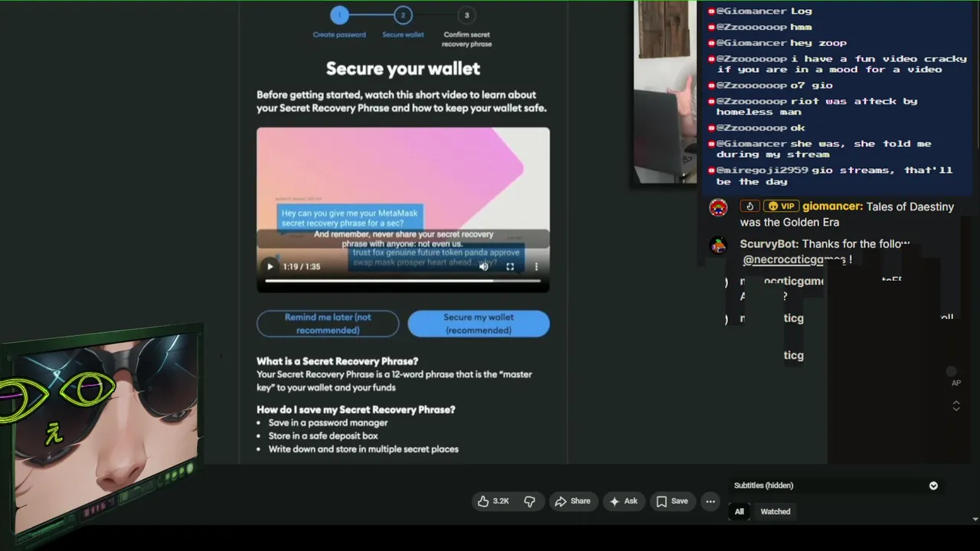Select step 1 Create password
Image resolution: width=980 pixels, height=551 pixels.
(x=339, y=23)
